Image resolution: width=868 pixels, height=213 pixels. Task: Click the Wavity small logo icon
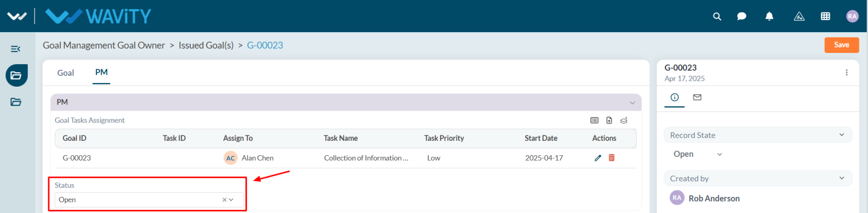point(17,16)
